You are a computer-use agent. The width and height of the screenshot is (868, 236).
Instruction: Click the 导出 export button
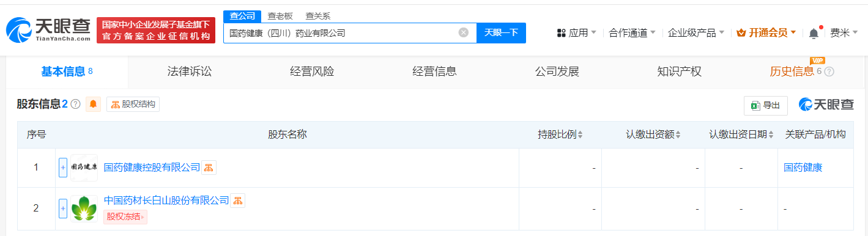click(766, 106)
